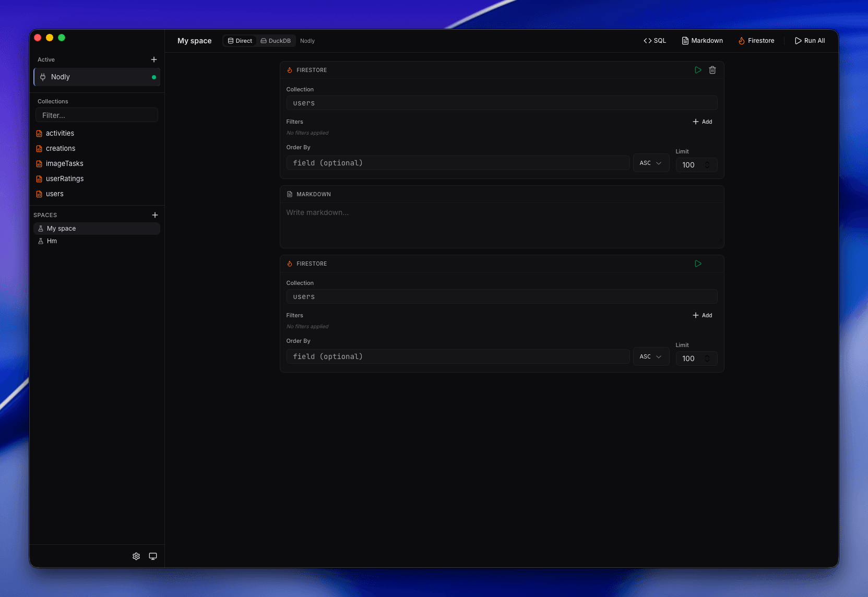The height and width of the screenshot is (597, 868).
Task: Insert a Markdown block
Action: [701, 40]
